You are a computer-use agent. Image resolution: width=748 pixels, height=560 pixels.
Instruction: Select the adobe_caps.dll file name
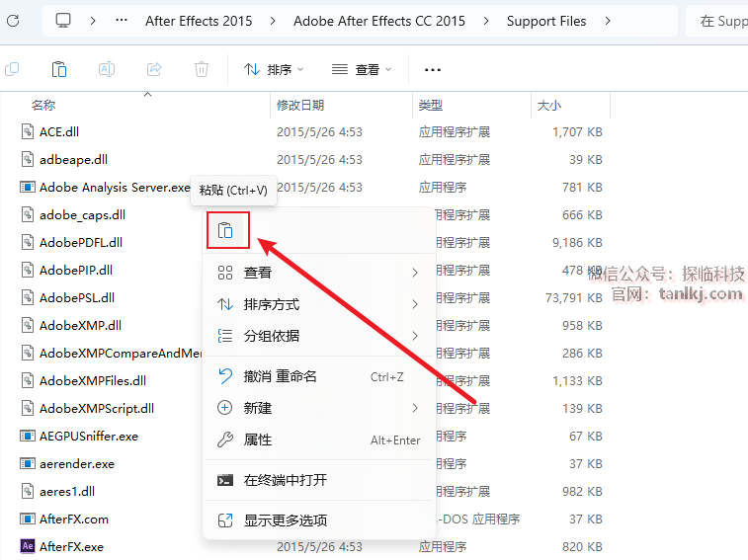(x=83, y=215)
